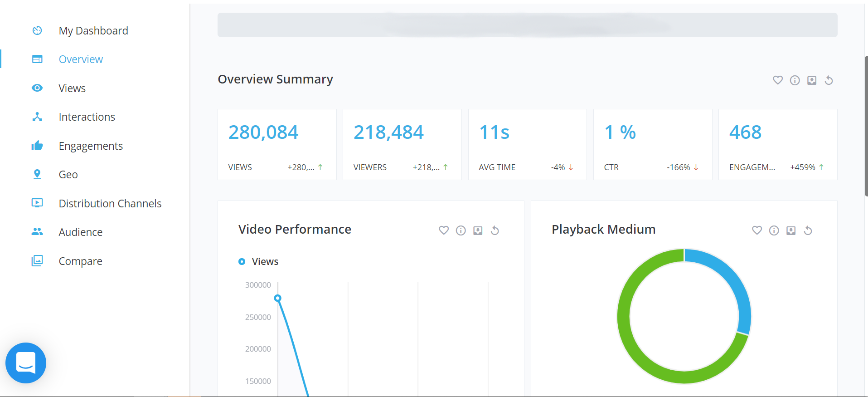Click the Interactions node icon
Image resolution: width=868 pixels, height=397 pixels.
click(37, 117)
